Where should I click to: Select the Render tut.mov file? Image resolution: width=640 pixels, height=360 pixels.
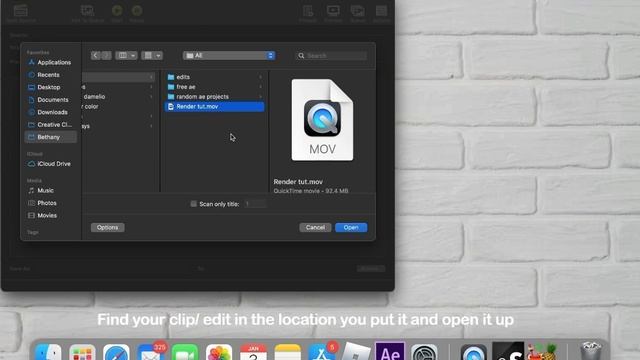coord(215,107)
